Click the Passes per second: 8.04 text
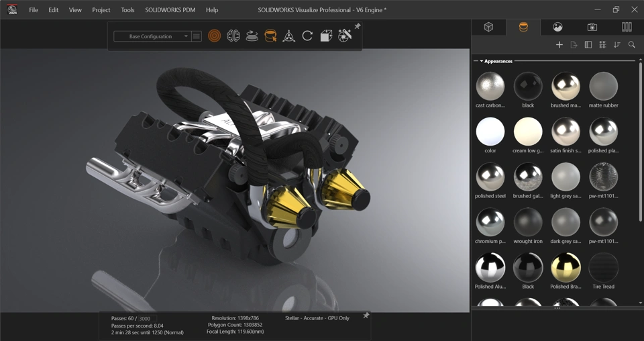 point(137,326)
